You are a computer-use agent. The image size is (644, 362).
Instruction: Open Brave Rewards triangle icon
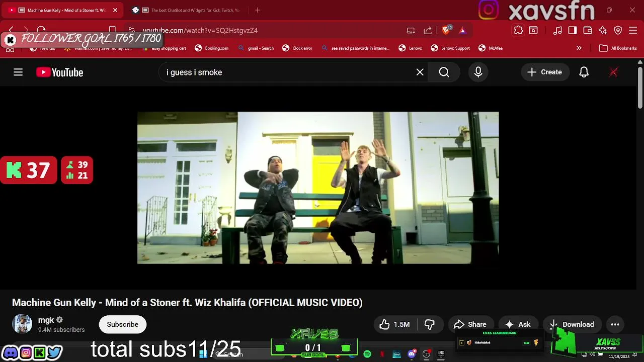pos(462,30)
